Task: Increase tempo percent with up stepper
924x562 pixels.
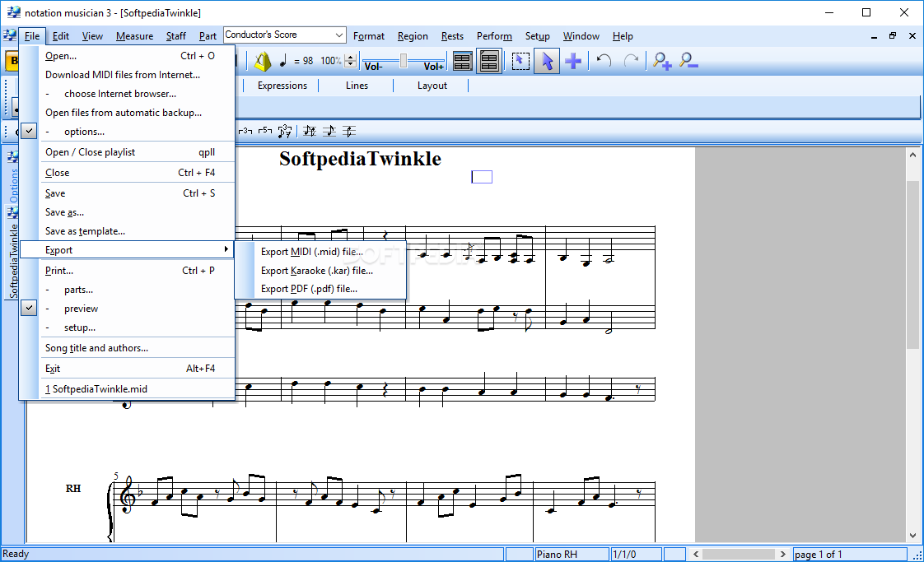Action: tap(351, 57)
